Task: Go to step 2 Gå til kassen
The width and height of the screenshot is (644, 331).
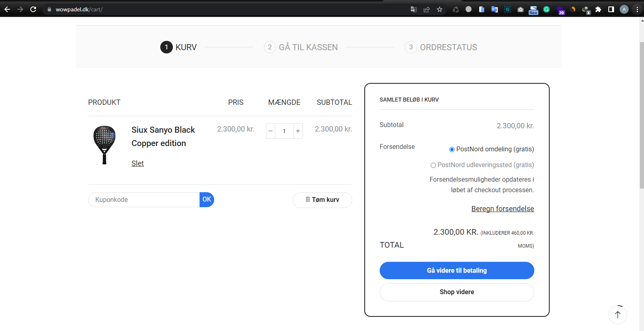Action: (x=301, y=47)
